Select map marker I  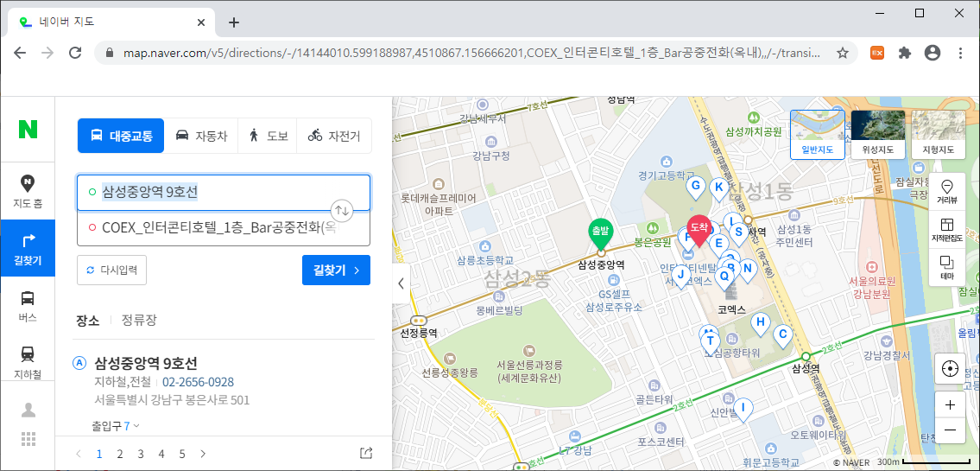click(743, 409)
